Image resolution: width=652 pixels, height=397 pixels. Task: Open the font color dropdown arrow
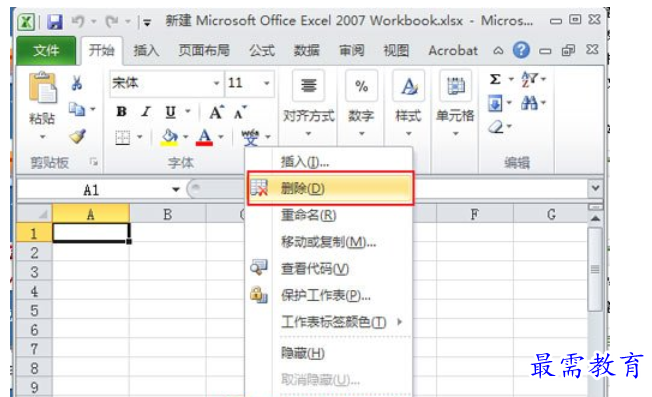(x=221, y=137)
